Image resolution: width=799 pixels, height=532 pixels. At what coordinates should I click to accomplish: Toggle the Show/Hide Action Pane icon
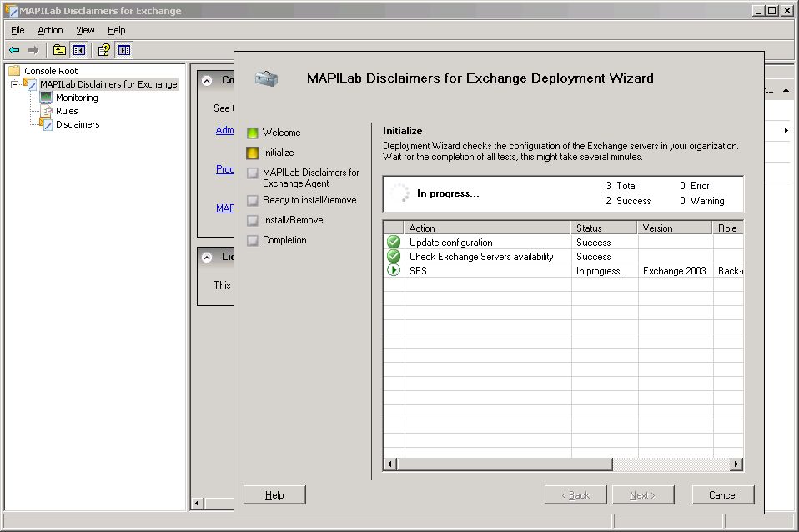[x=124, y=50]
